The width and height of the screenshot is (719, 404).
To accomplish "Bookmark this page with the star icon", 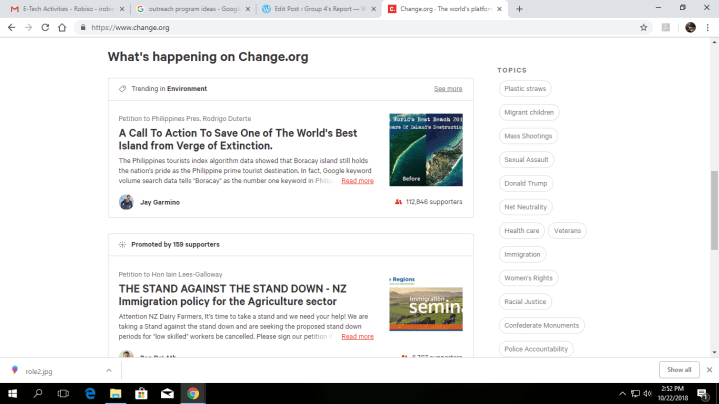I will [x=644, y=27].
